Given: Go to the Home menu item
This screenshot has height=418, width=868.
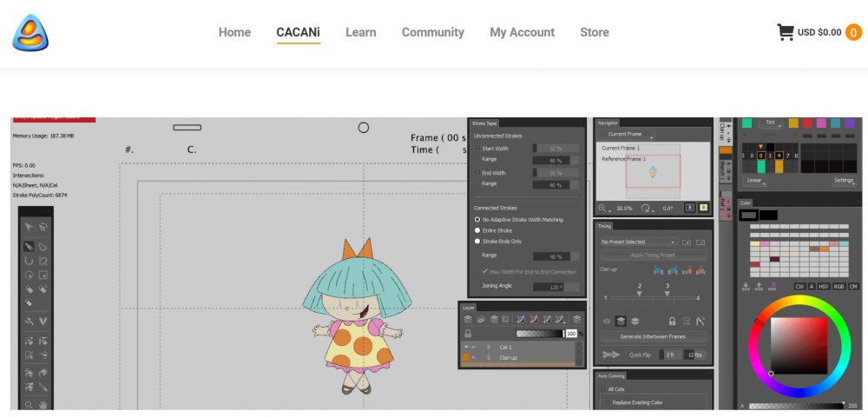Looking at the screenshot, I should point(234,32).
